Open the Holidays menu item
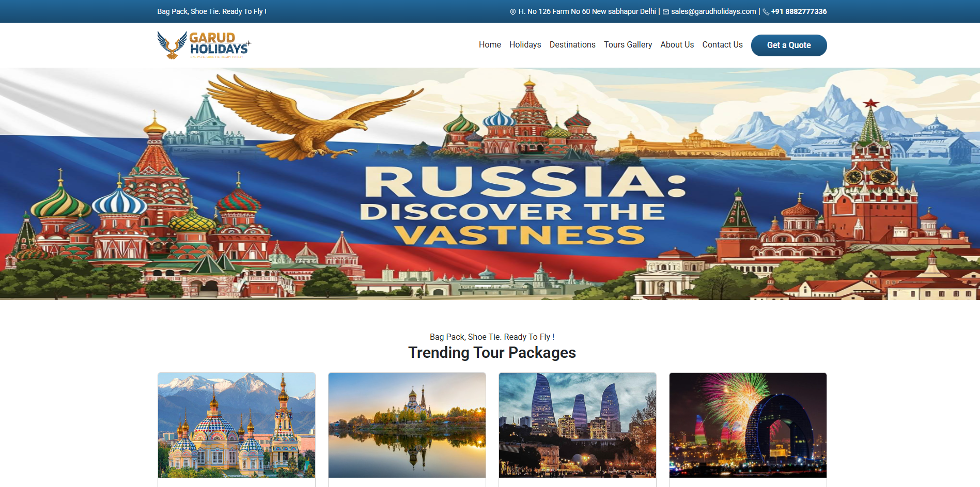 coord(525,45)
